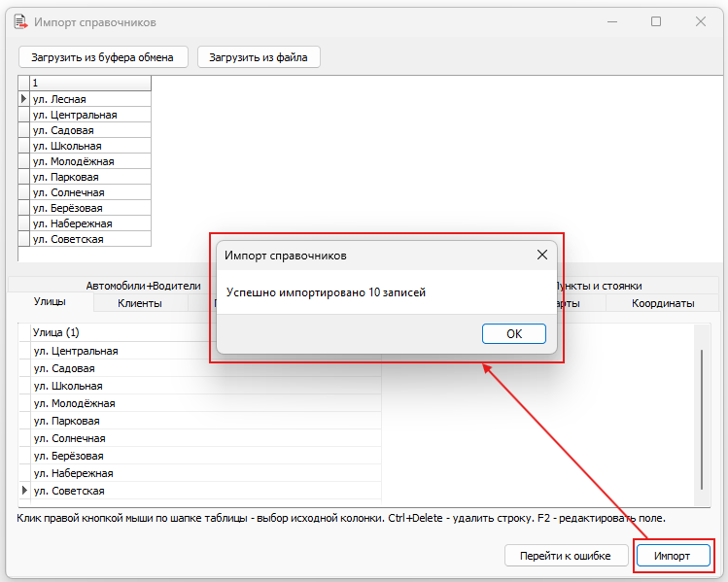Load data from clipboard button

click(x=103, y=57)
